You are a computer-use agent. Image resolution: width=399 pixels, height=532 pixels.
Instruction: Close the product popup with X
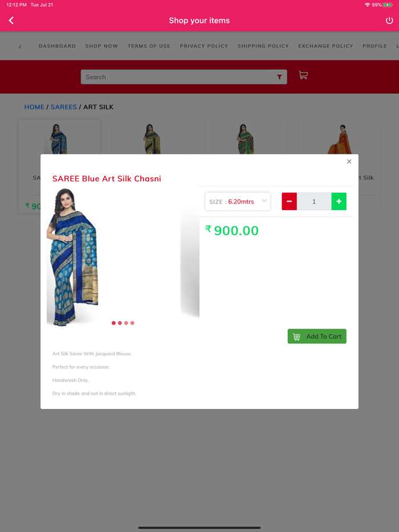pyautogui.click(x=349, y=162)
